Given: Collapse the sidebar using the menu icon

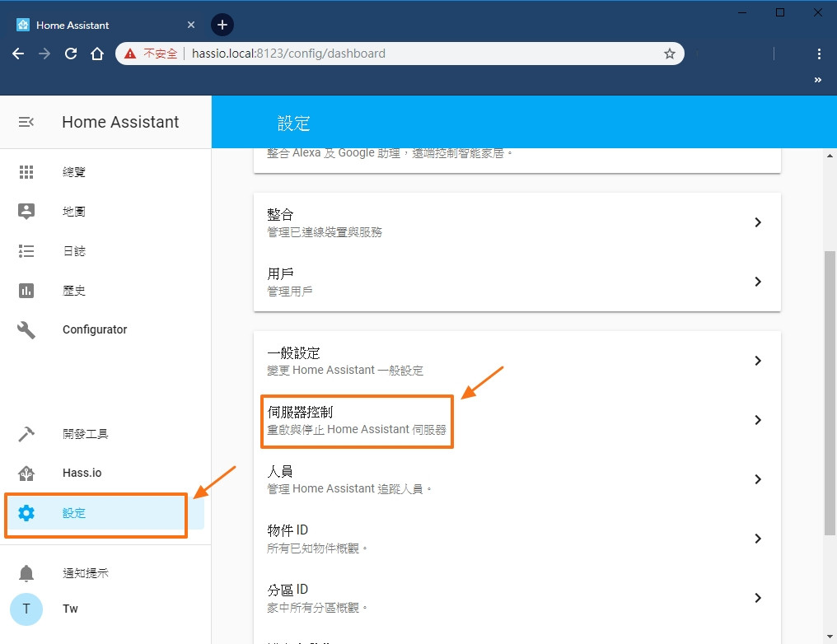Looking at the screenshot, I should [x=26, y=122].
